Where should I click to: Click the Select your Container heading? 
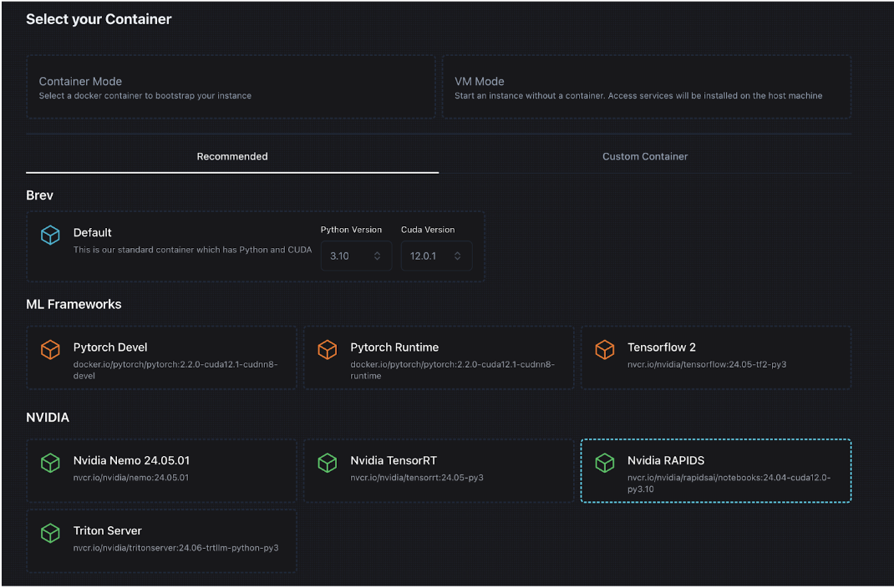pyautogui.click(x=99, y=19)
